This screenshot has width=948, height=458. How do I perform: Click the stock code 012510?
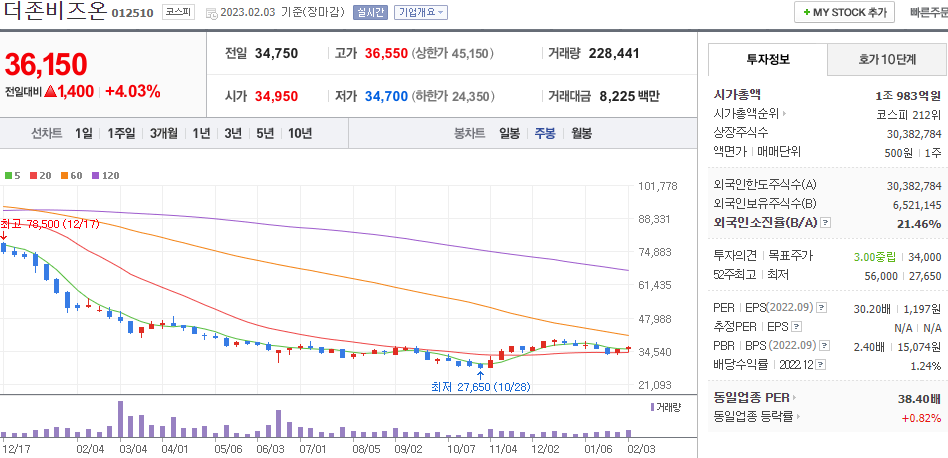point(133,12)
